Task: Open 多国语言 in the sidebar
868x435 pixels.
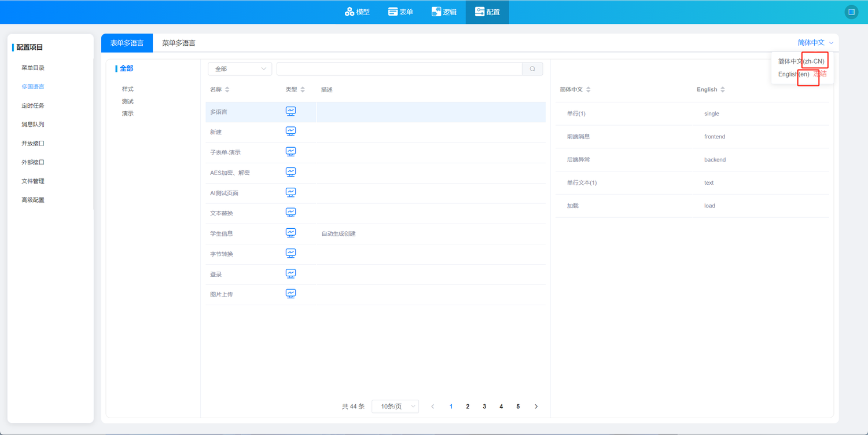Action: pyautogui.click(x=33, y=87)
